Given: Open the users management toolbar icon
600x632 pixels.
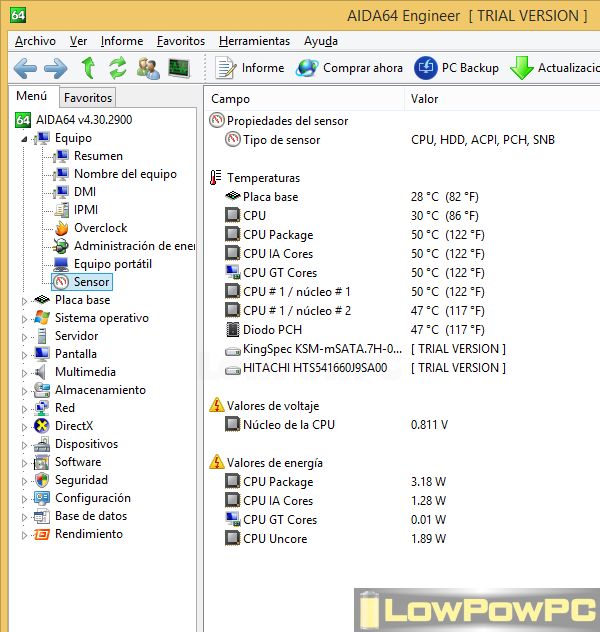Looking at the screenshot, I should [148, 68].
